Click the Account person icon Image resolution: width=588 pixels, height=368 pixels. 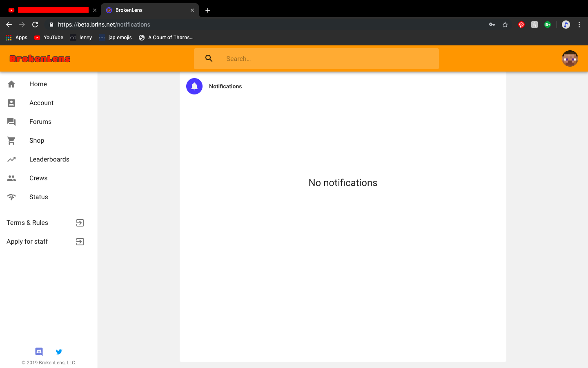pyautogui.click(x=11, y=103)
